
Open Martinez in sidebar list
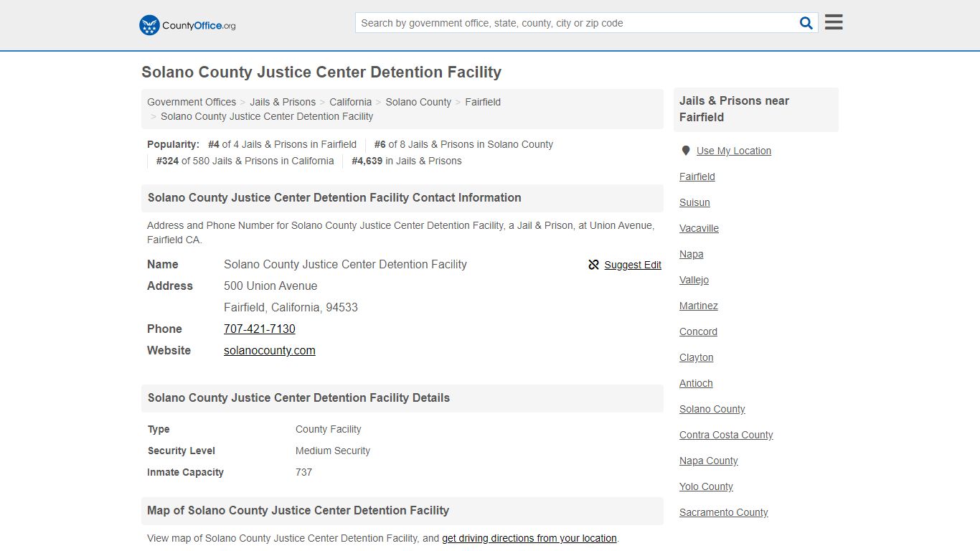coord(699,306)
